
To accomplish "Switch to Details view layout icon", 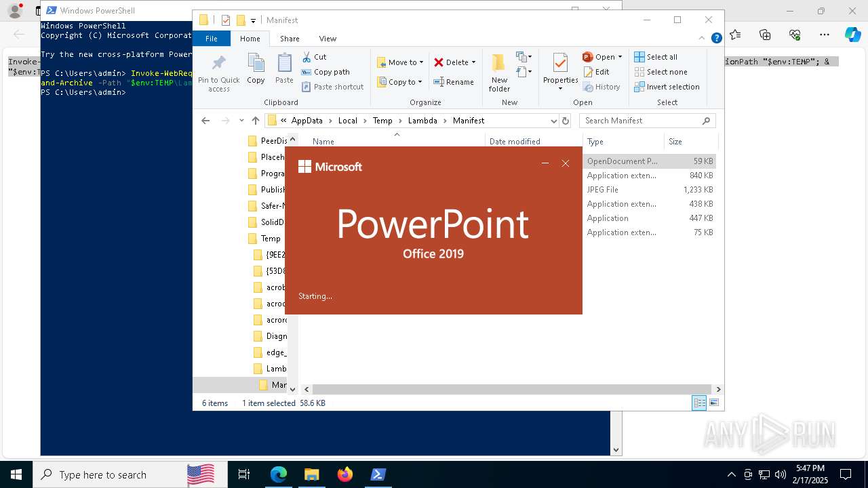I will click(x=698, y=403).
